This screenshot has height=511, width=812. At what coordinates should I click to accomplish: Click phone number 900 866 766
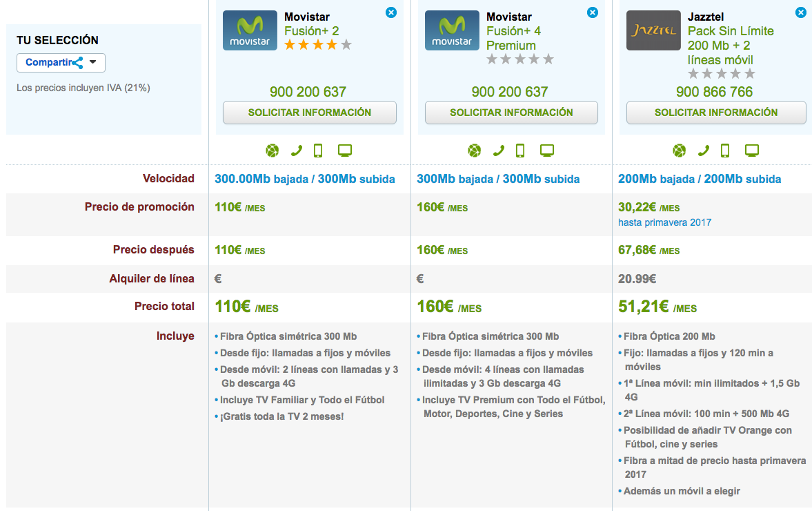[714, 92]
